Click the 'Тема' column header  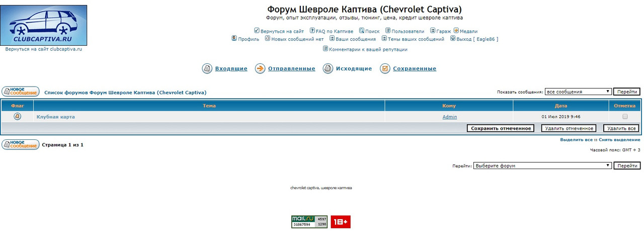(209, 106)
